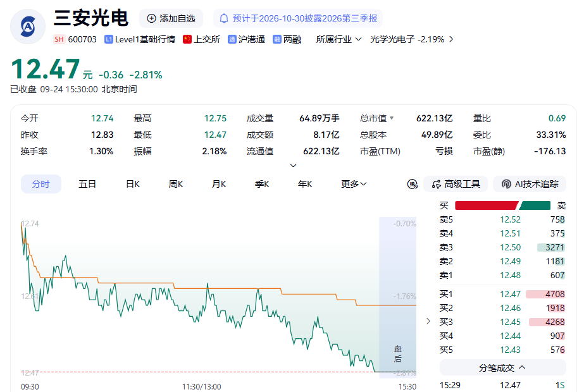Click the arrow after 光学光电子 -2.19%
The width and height of the screenshot is (584, 392).
pos(451,39)
